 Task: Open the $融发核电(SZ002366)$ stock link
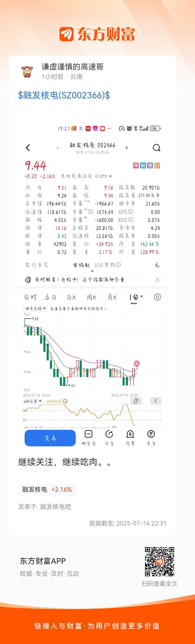pyautogui.click(x=64, y=95)
